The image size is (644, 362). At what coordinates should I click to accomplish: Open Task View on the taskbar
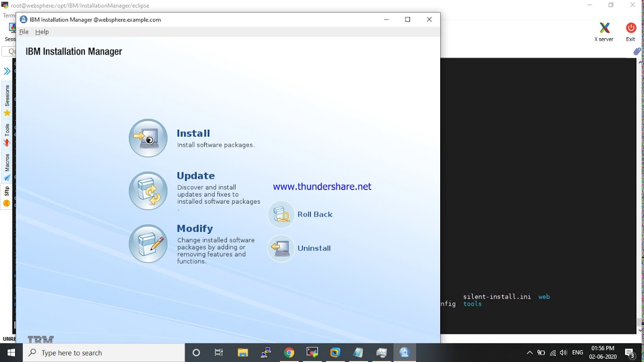coord(219,352)
